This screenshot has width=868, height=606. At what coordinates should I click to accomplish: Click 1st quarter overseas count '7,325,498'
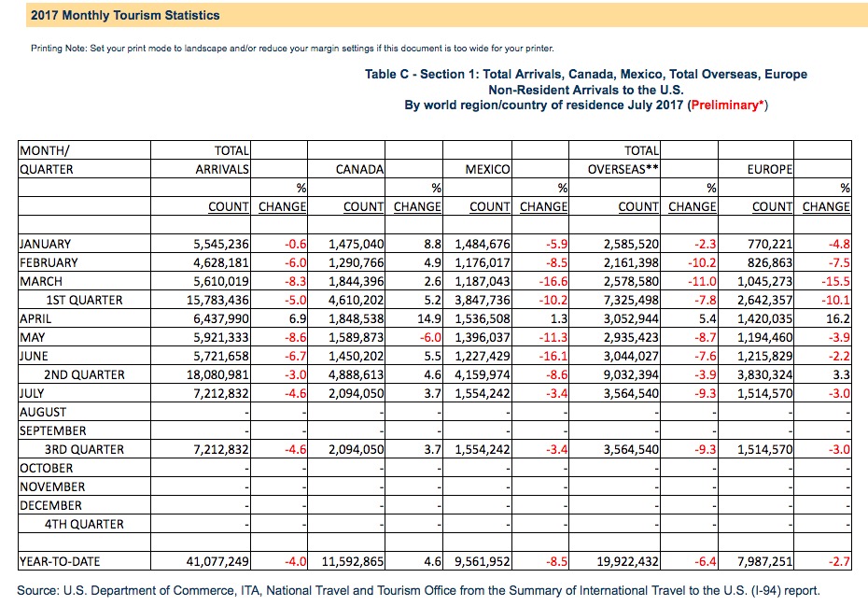click(x=631, y=301)
